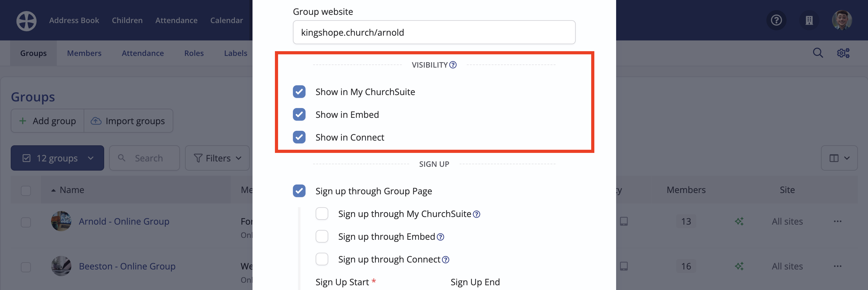
Task: Expand the 12 groups dropdown
Action: 57,158
